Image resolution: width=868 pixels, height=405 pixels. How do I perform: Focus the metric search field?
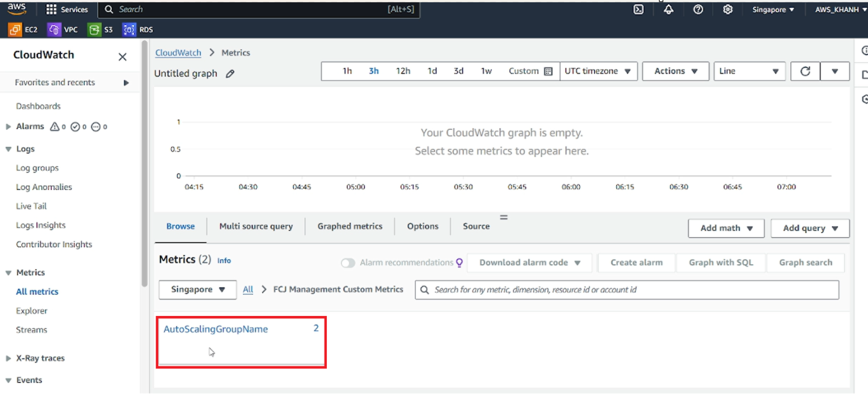pos(627,290)
